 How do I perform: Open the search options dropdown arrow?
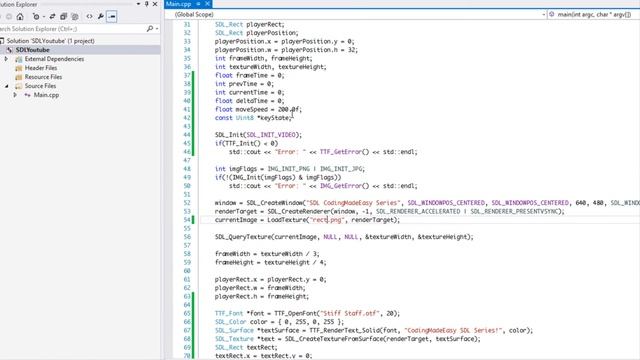(157, 29)
